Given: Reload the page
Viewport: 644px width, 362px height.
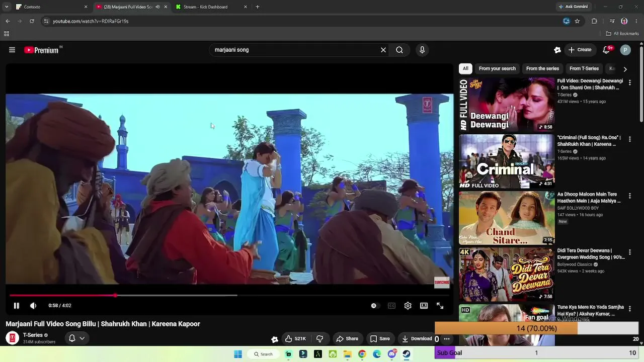Looking at the screenshot, I should click(32, 21).
